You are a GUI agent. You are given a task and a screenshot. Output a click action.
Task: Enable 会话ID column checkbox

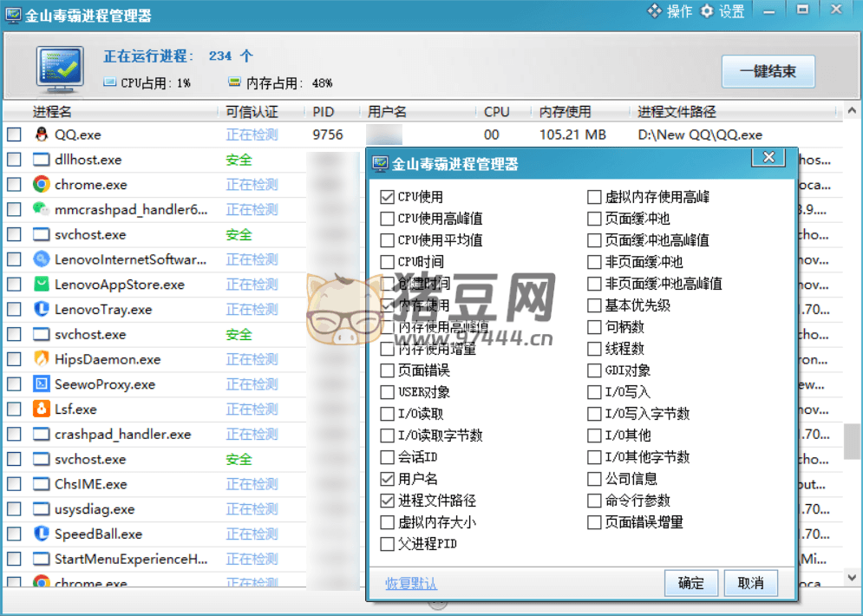coord(388,457)
